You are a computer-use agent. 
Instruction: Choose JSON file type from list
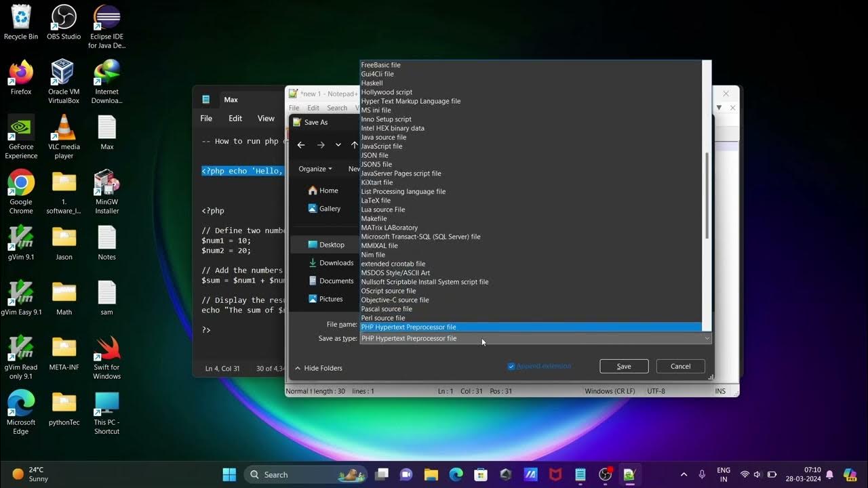(530, 155)
